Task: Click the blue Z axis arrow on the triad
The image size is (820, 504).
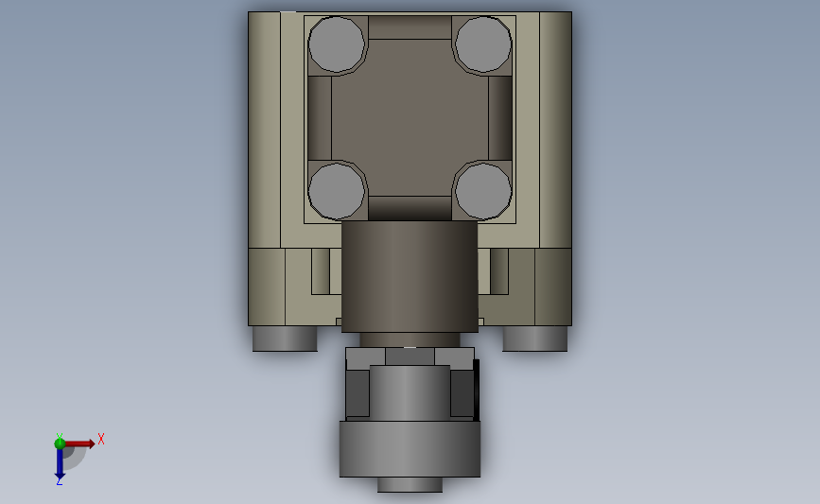Action: pos(60,463)
